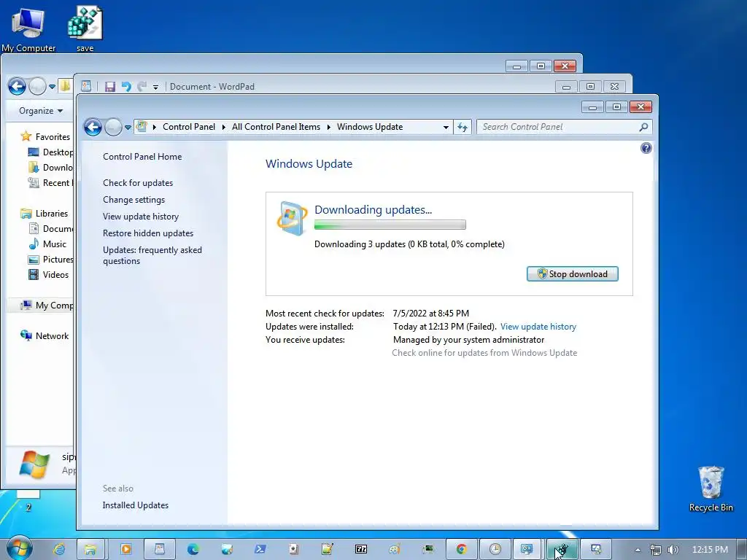Select Favorites in Explorer navigation pane
Viewport: 747px width, 560px height.
click(x=45, y=136)
